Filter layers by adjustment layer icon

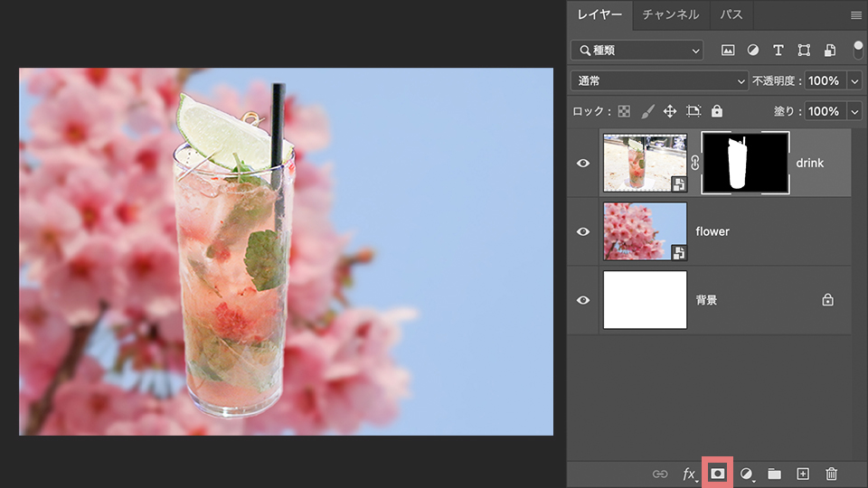click(x=753, y=51)
